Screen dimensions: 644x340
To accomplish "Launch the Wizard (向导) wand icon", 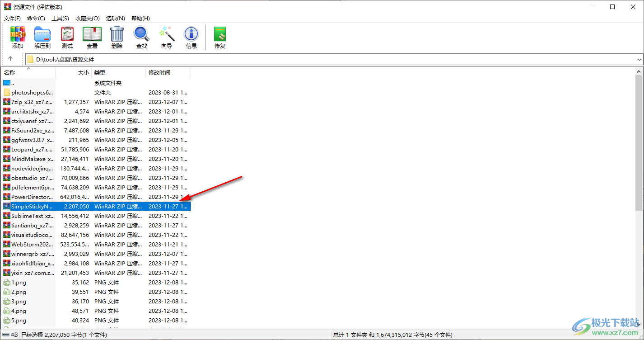I will (x=167, y=38).
